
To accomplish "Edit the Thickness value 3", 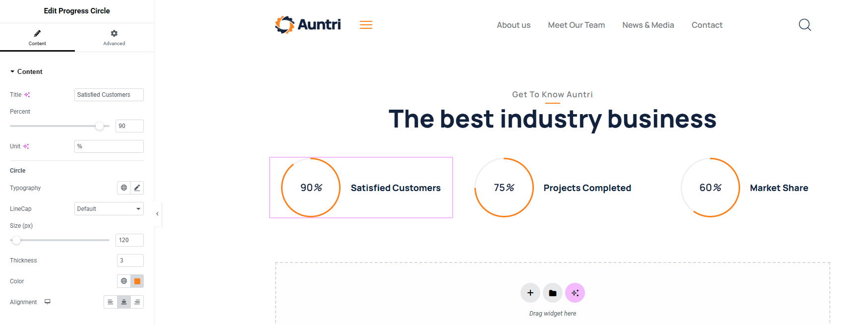I will (130, 260).
